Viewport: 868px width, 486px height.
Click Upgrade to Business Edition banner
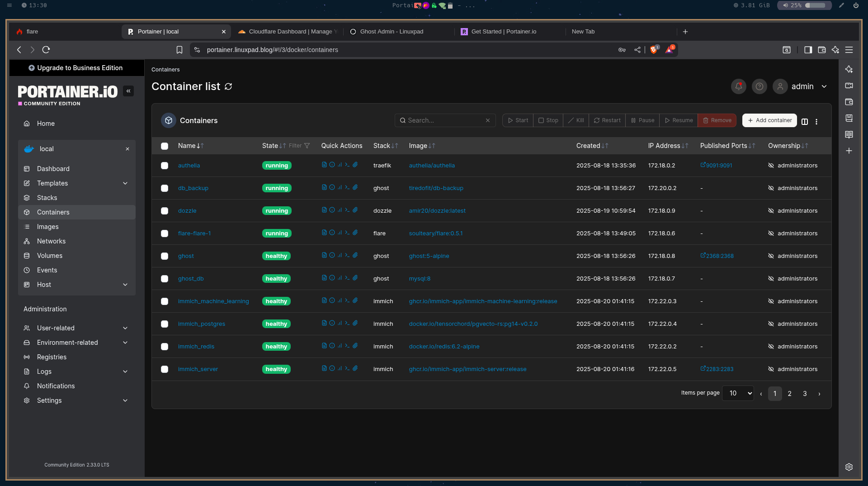[x=77, y=68]
